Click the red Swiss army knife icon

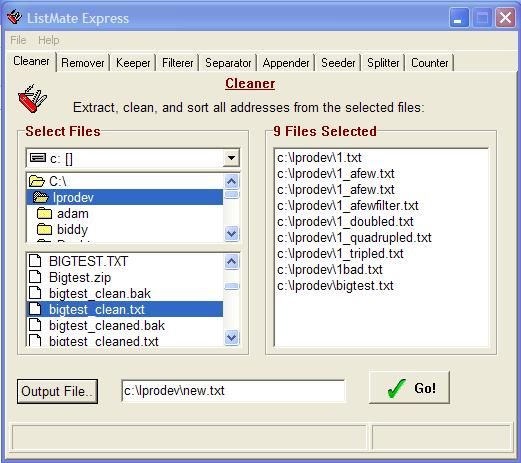click(32, 99)
